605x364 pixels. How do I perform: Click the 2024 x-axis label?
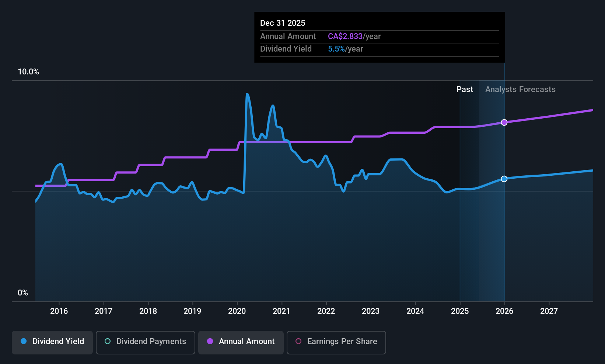coord(415,311)
